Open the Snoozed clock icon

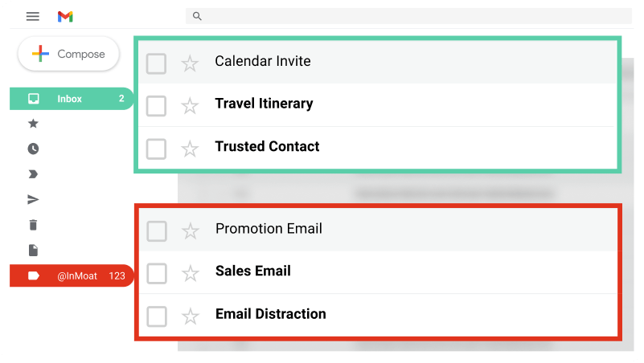point(33,149)
